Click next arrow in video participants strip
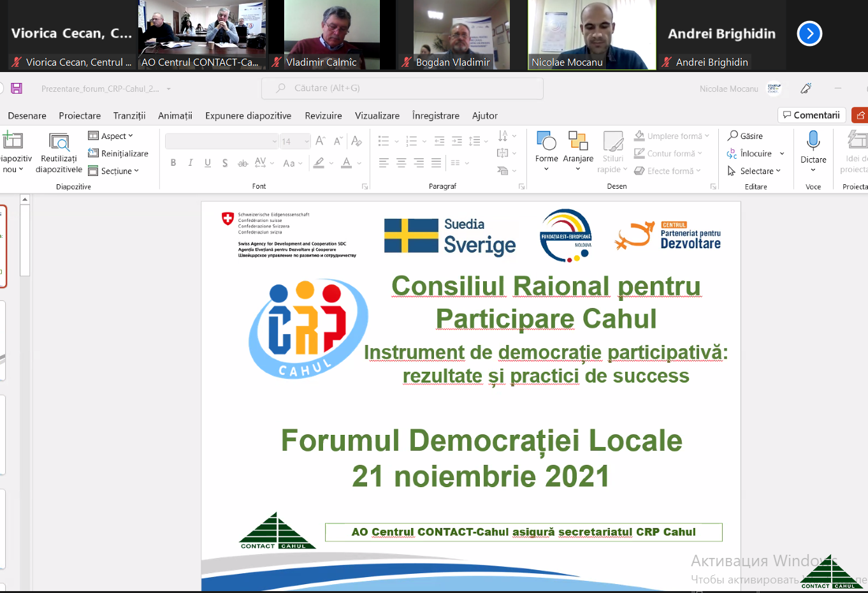The image size is (868, 593). coord(809,34)
